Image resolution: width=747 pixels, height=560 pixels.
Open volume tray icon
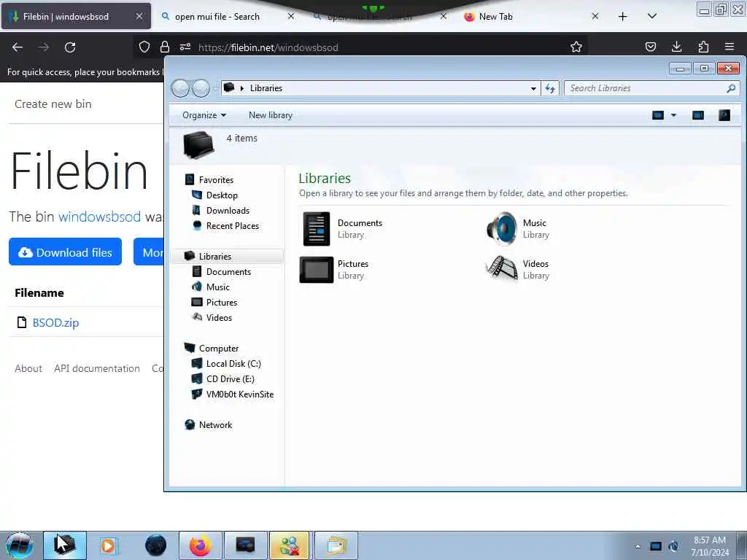pos(673,546)
